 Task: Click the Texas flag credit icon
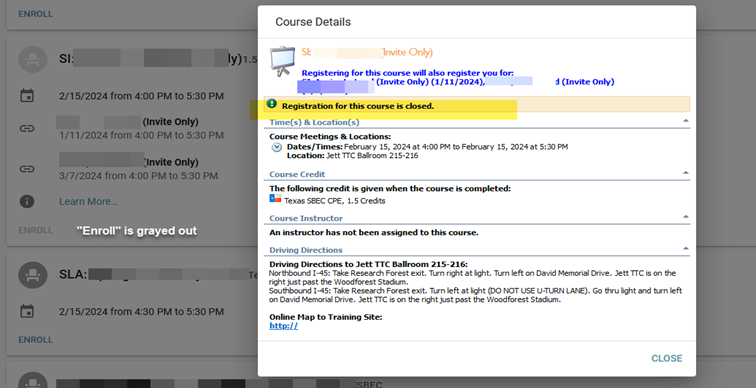pyautogui.click(x=275, y=198)
